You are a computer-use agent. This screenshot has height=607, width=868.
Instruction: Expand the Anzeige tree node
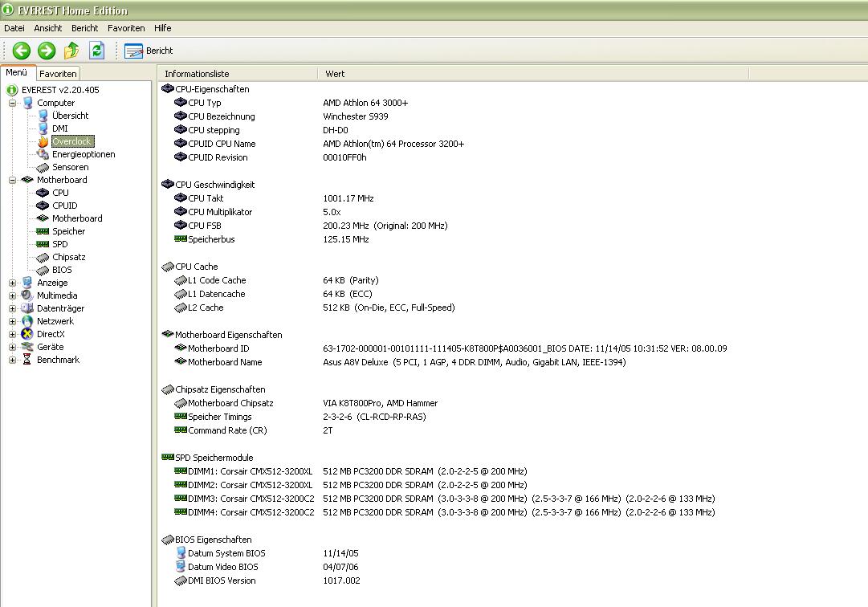point(12,283)
